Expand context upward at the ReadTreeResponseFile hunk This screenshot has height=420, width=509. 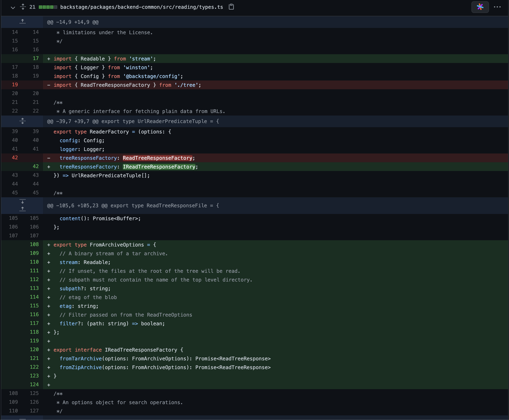[x=23, y=209]
